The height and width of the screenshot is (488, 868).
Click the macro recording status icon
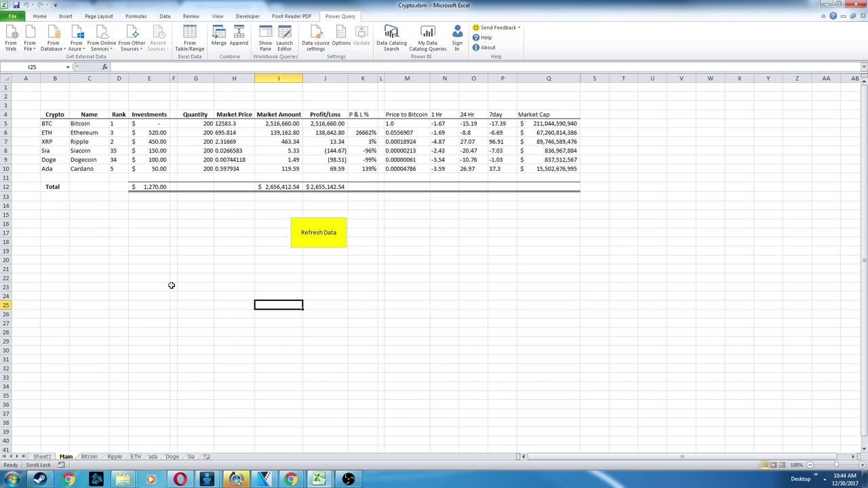coord(61,465)
